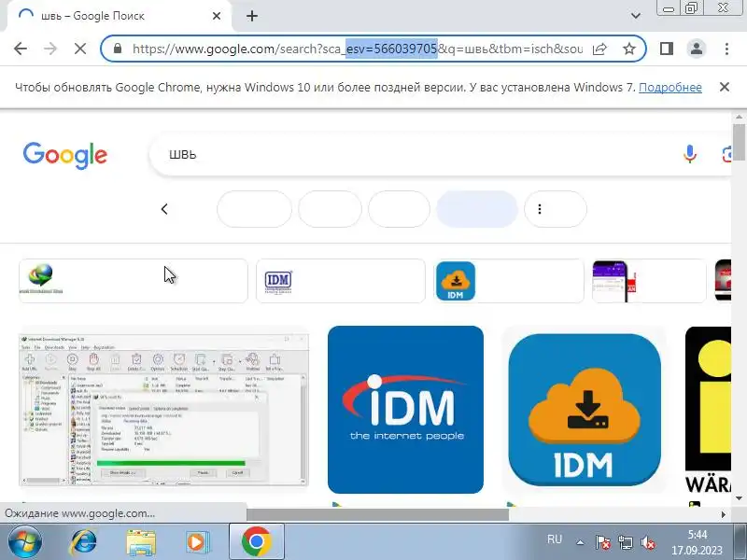Click the vertical page scrollbar thumb

point(739,142)
